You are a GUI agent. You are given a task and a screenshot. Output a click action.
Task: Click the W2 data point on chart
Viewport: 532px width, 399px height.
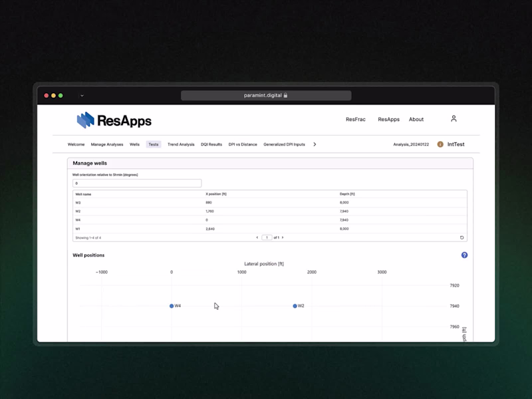(295, 306)
